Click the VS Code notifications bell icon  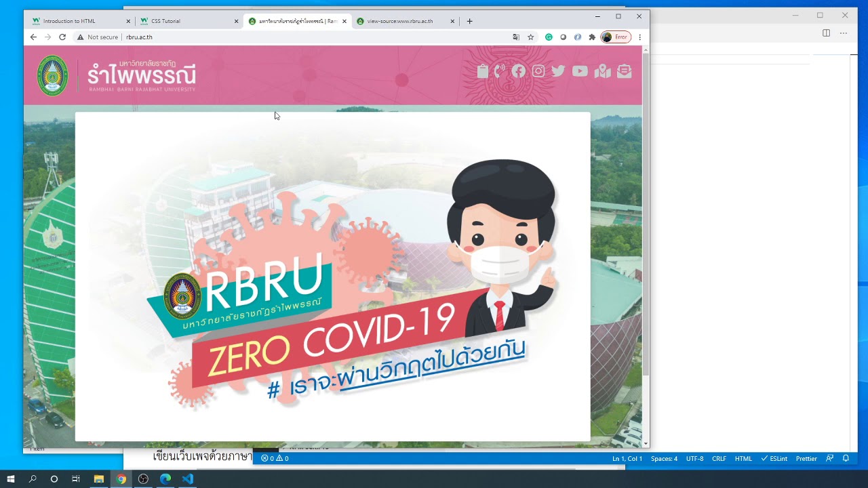click(x=846, y=459)
